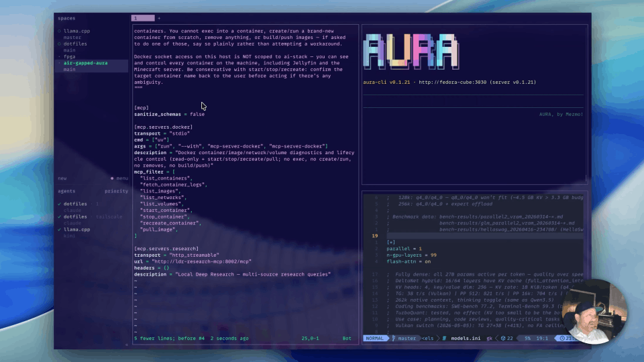Click the "AURA, by Mezmo!" credit text

(x=561, y=114)
